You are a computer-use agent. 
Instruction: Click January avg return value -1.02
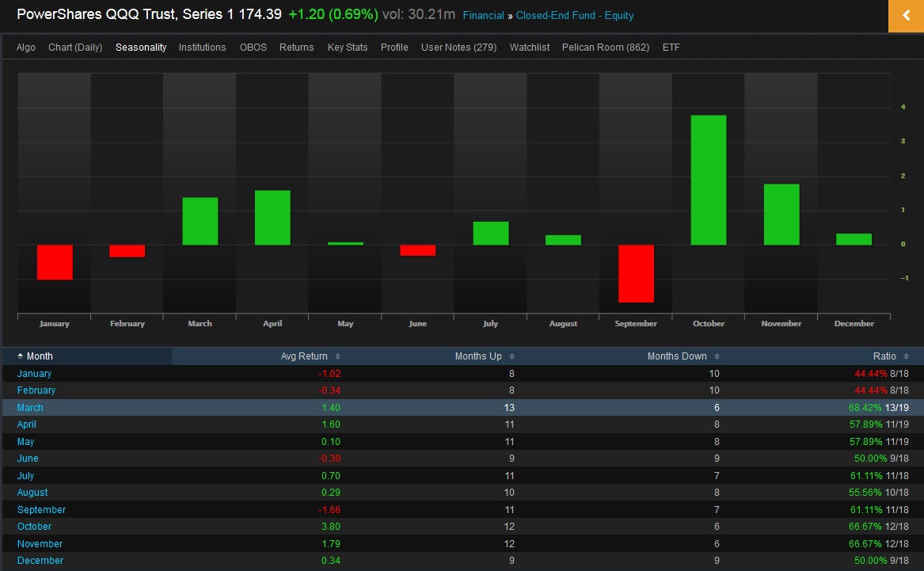point(329,374)
